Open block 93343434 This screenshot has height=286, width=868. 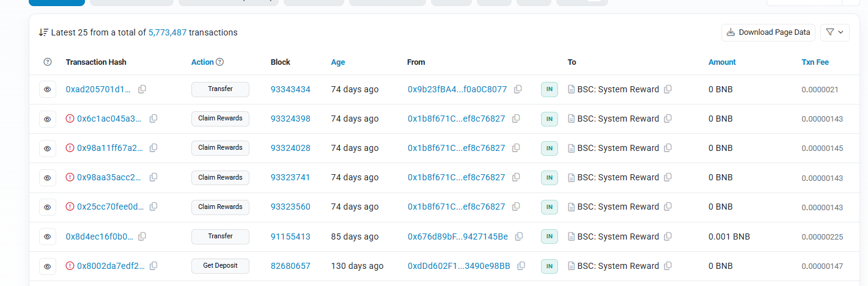pos(290,89)
